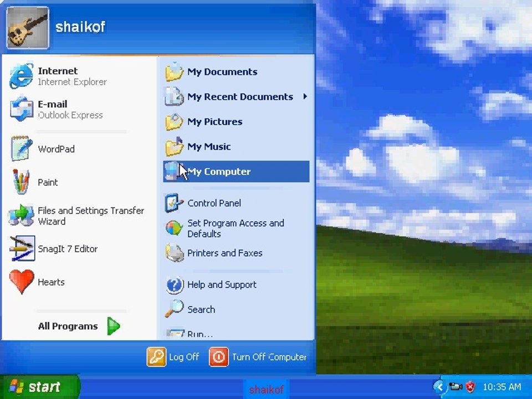The height and width of the screenshot is (399, 532).
Task: Click Set Program Access and Defaults icon
Action: (x=174, y=228)
